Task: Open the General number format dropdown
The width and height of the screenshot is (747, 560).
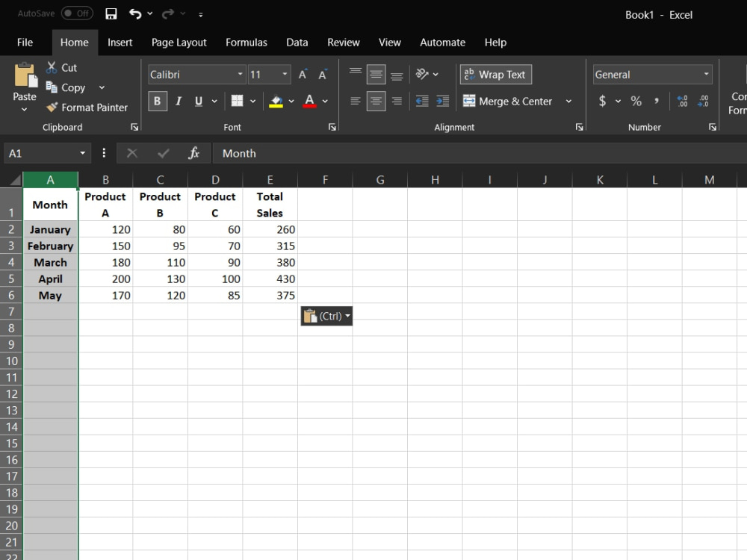Action: (706, 74)
